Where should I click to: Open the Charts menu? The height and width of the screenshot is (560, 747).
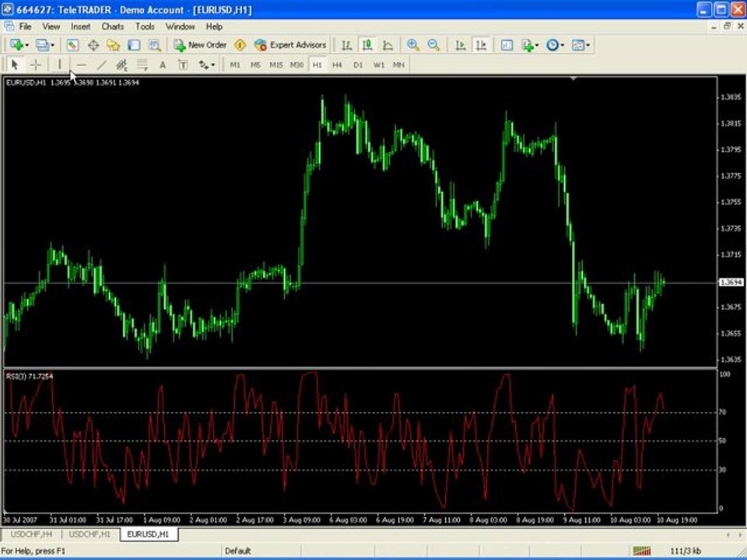click(112, 26)
